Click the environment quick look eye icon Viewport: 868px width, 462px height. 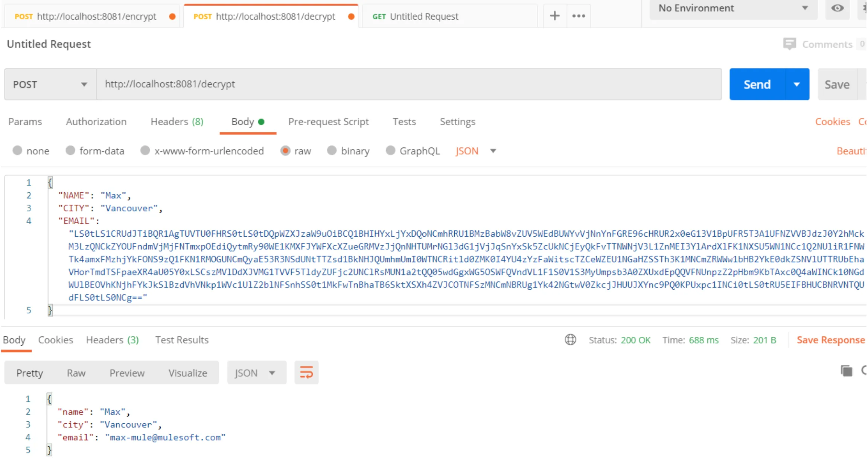(837, 8)
